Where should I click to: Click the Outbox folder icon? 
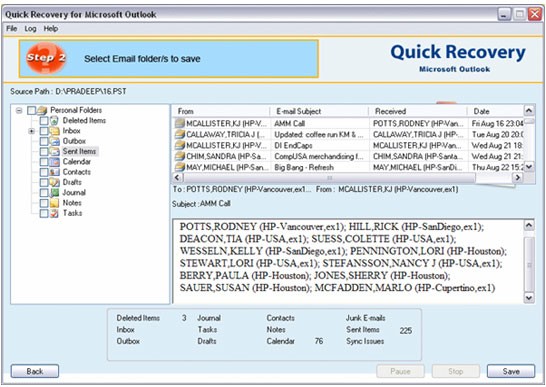pos(54,141)
